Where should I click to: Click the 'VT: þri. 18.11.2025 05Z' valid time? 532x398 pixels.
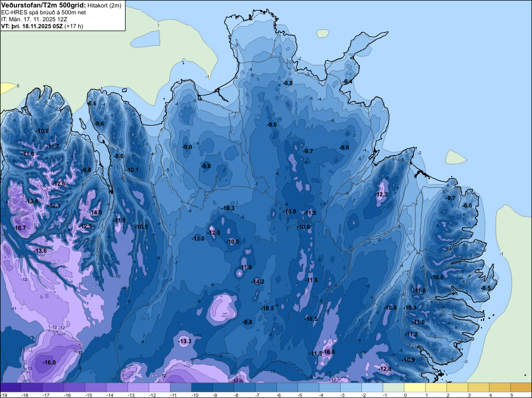[x=32, y=26]
